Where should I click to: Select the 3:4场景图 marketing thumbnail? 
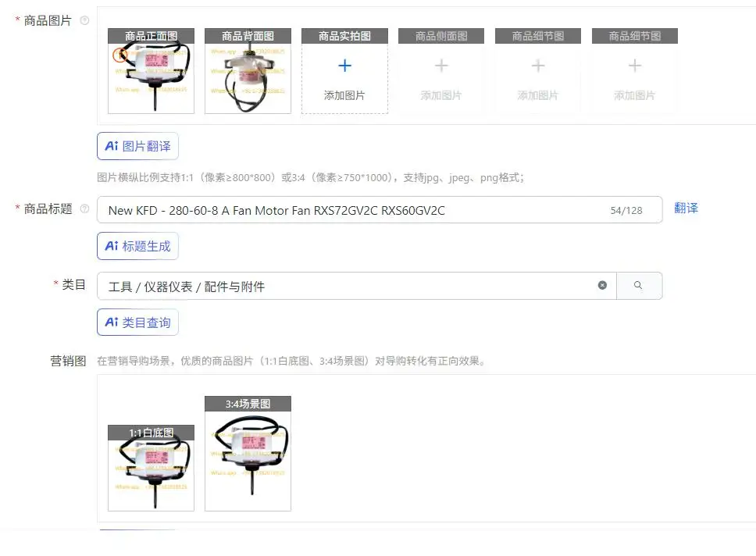(x=248, y=453)
